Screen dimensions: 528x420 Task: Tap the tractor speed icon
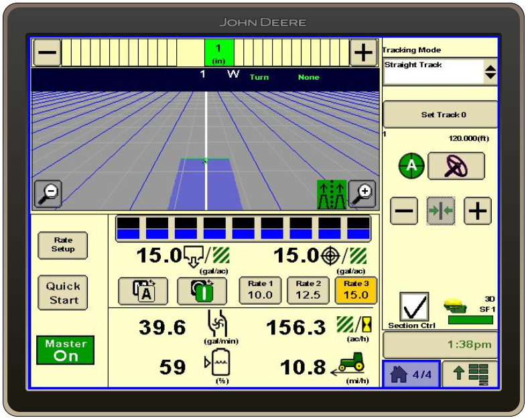(348, 364)
